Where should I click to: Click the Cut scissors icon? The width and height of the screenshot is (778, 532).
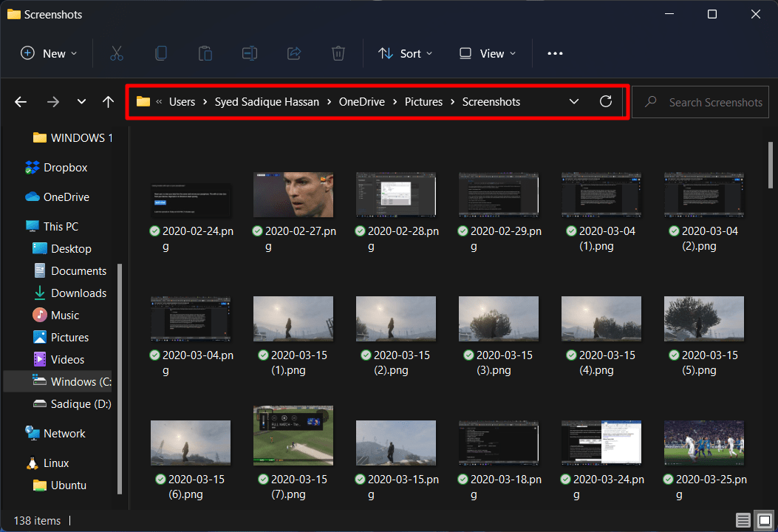click(117, 53)
